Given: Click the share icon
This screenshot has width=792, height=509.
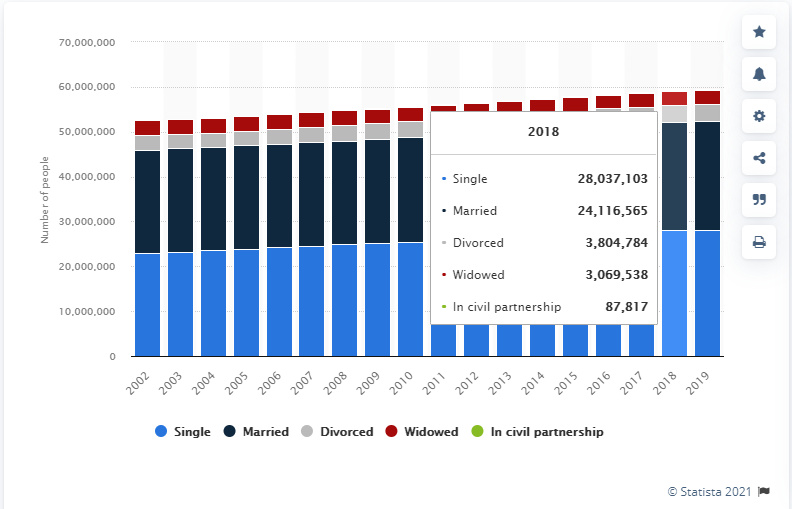Looking at the screenshot, I should [x=759, y=158].
